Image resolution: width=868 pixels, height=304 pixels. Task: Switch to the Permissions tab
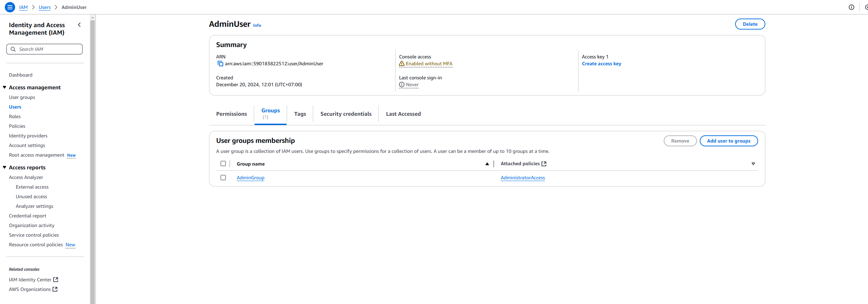tap(231, 114)
